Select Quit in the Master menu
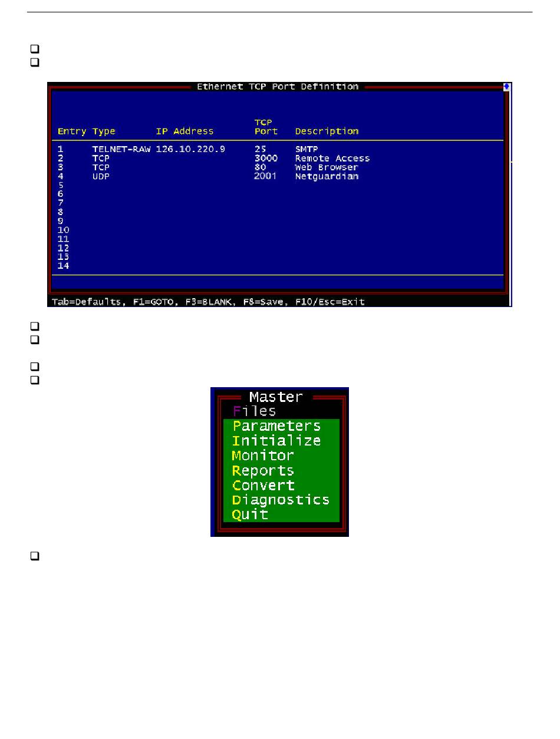 (250, 514)
